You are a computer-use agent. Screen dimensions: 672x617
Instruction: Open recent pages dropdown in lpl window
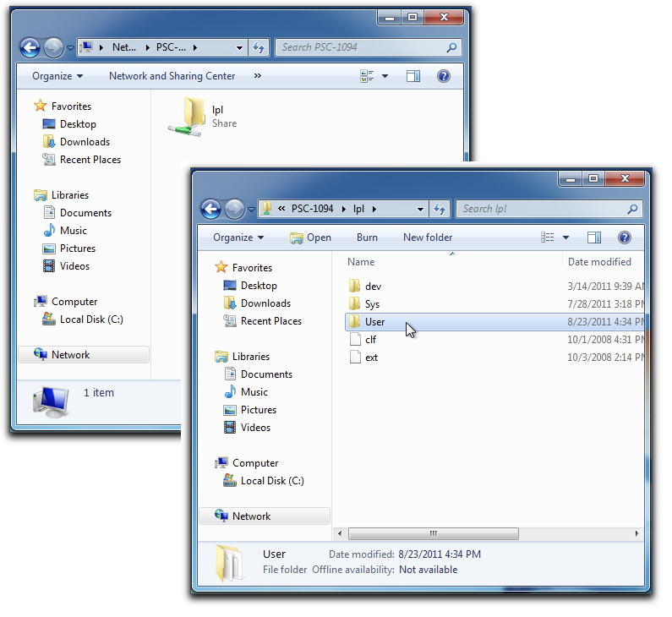pyautogui.click(x=251, y=210)
